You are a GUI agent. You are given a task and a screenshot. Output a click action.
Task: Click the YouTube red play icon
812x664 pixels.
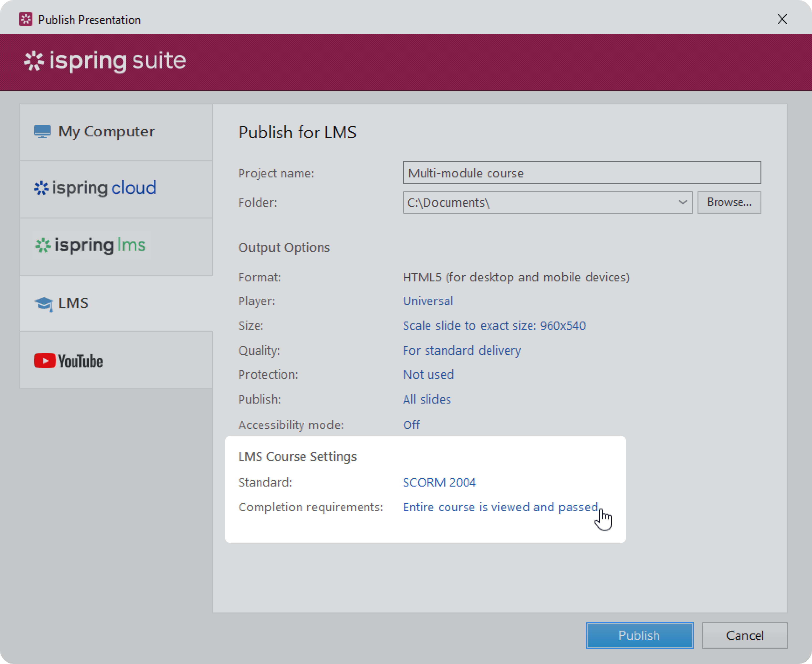(x=45, y=361)
